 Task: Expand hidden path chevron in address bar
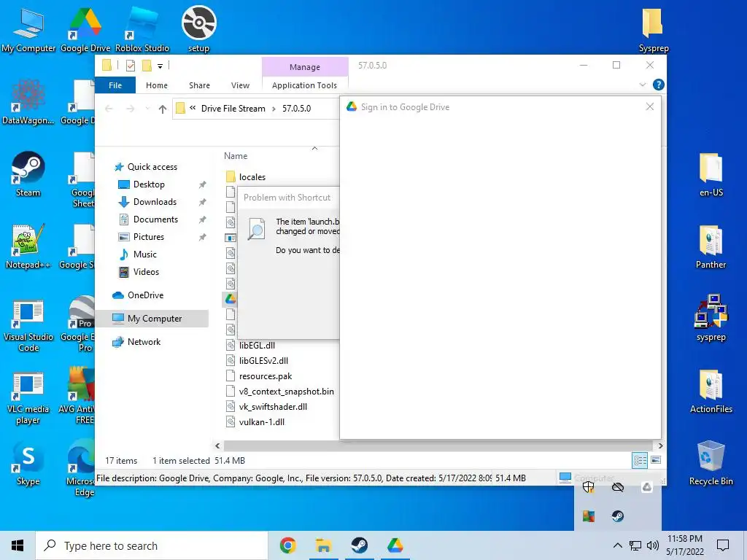pyautogui.click(x=193, y=108)
